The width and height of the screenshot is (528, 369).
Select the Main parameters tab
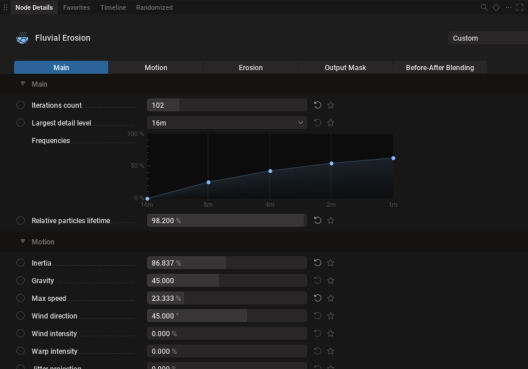(x=61, y=67)
